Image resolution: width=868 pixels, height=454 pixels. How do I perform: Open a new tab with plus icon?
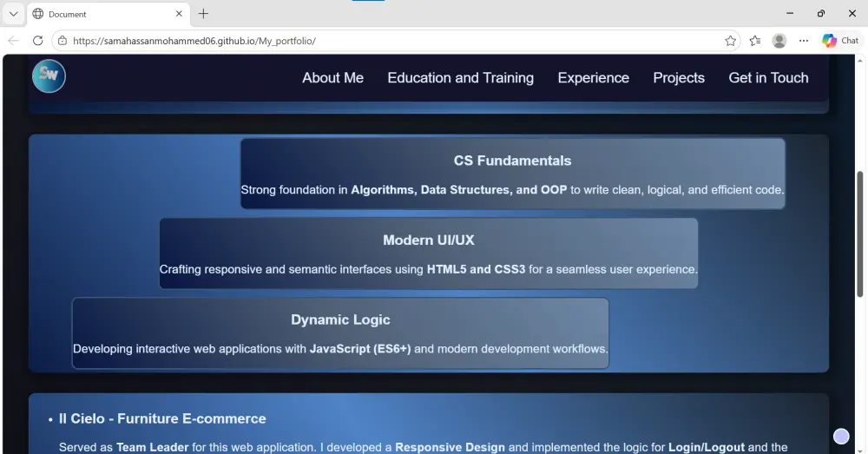203,14
